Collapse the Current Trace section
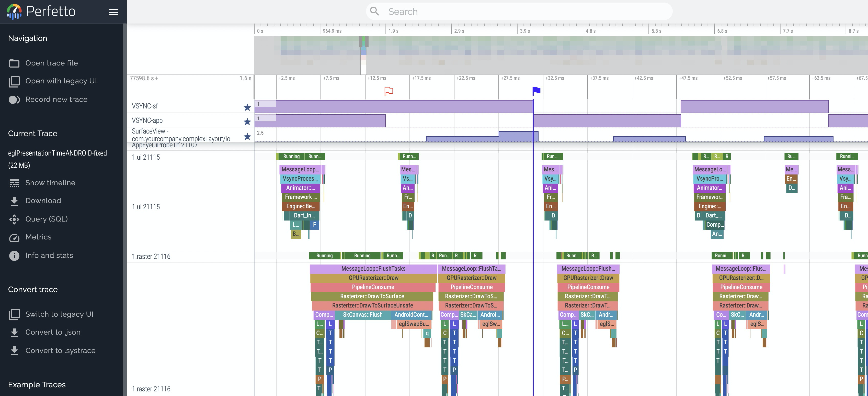Screen dimensions: 868x396 coord(33,133)
